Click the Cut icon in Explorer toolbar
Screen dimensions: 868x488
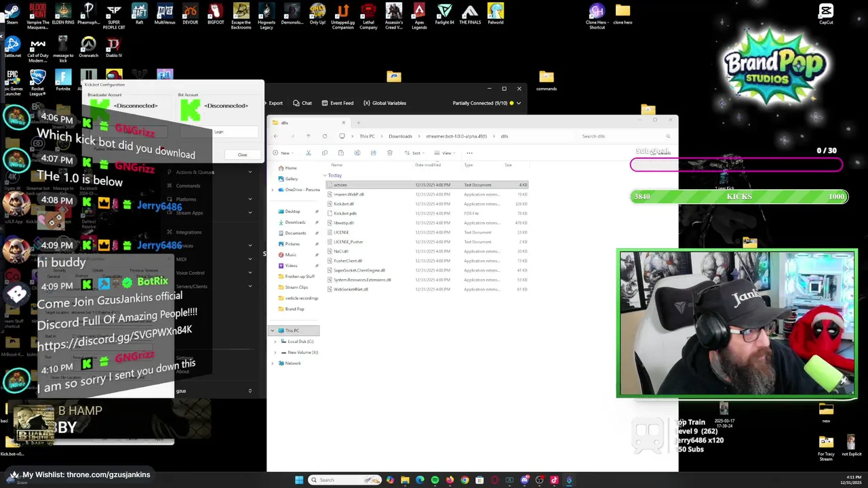click(309, 153)
